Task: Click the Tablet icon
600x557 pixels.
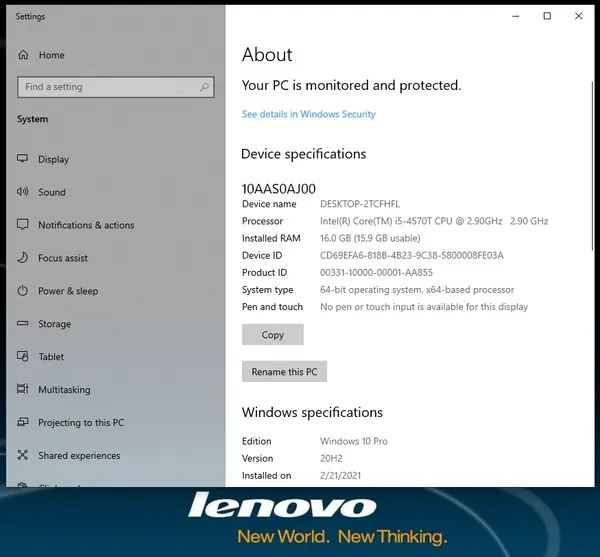Action: pos(23,356)
